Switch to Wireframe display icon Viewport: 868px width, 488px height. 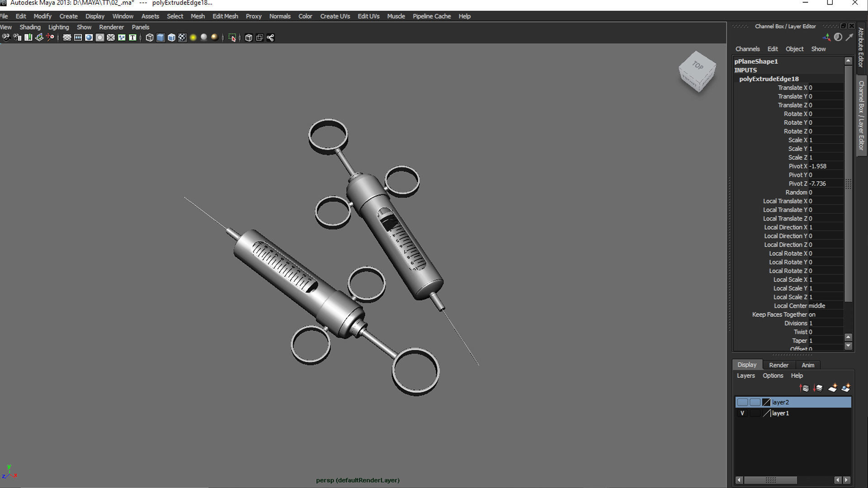point(150,38)
